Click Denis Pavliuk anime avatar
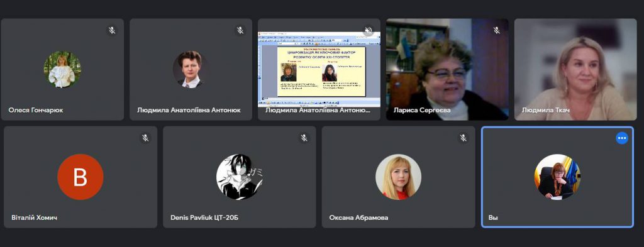 pyautogui.click(x=240, y=177)
